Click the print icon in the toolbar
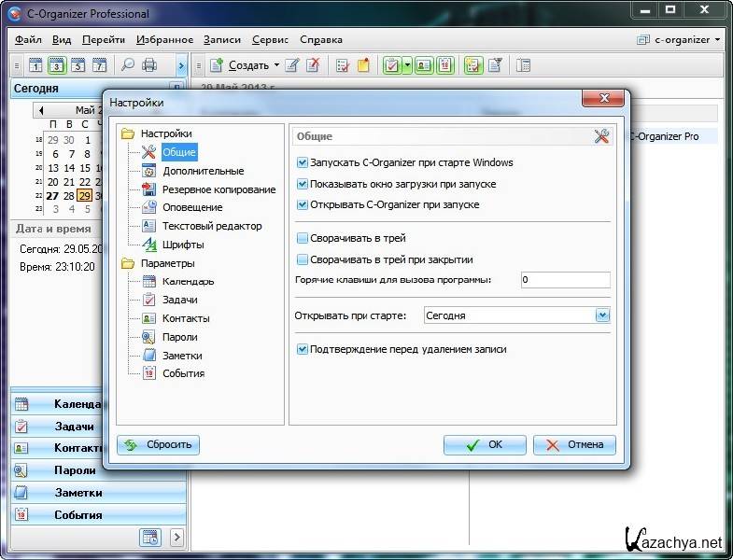This screenshot has height=560, width=733. [148, 65]
